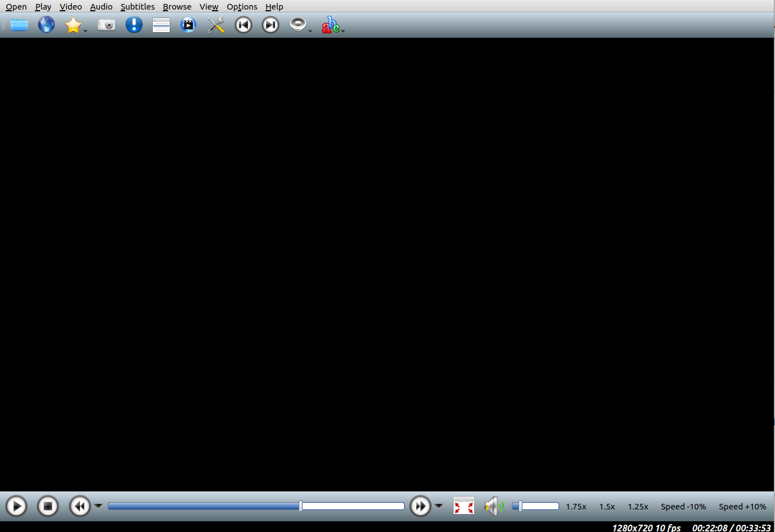
Task: Expand the Favorites dropdown arrow
Action: [86, 30]
